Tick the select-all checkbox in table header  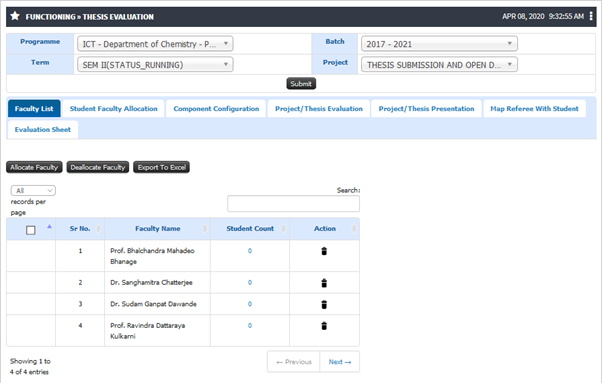pos(31,230)
